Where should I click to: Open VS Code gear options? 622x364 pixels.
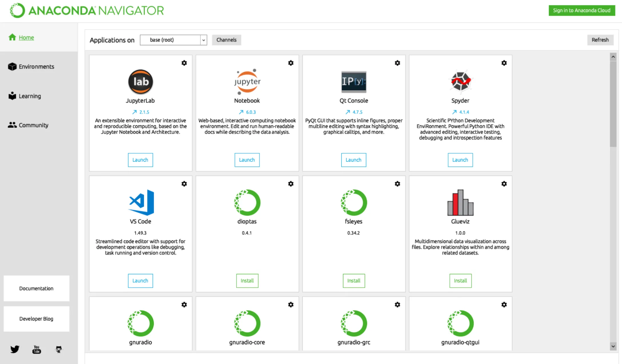point(184,184)
